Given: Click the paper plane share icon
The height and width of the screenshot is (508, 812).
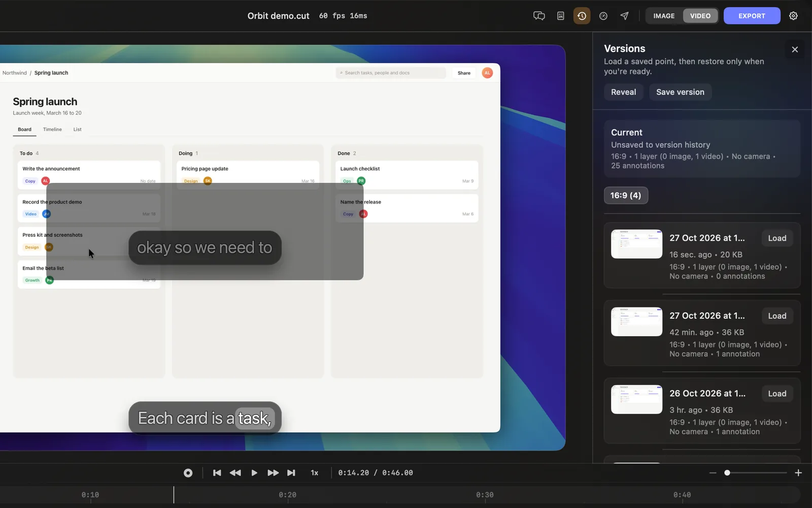Looking at the screenshot, I should 625,16.
